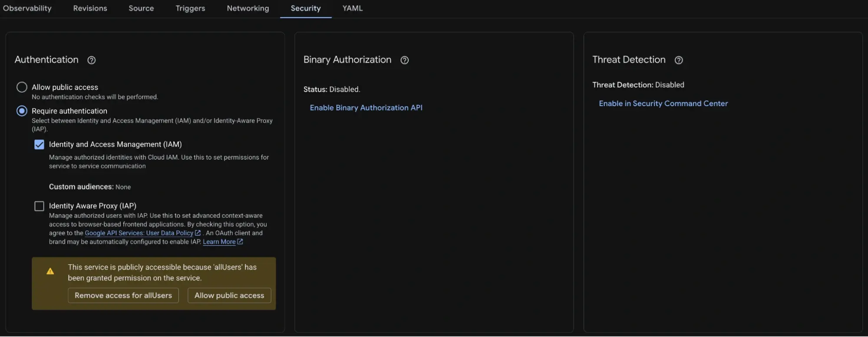
Task: Open the Revisions tab
Action: point(90,8)
